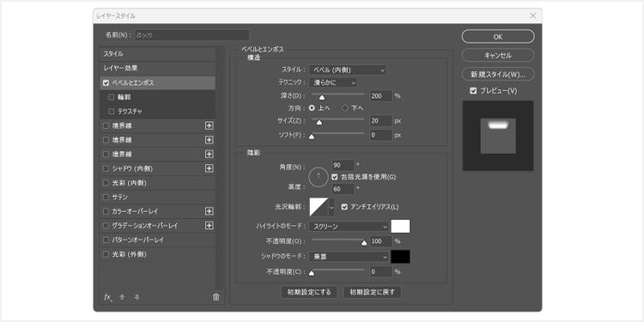
Task: Delete effect using the trash icon
Action: [216, 297]
